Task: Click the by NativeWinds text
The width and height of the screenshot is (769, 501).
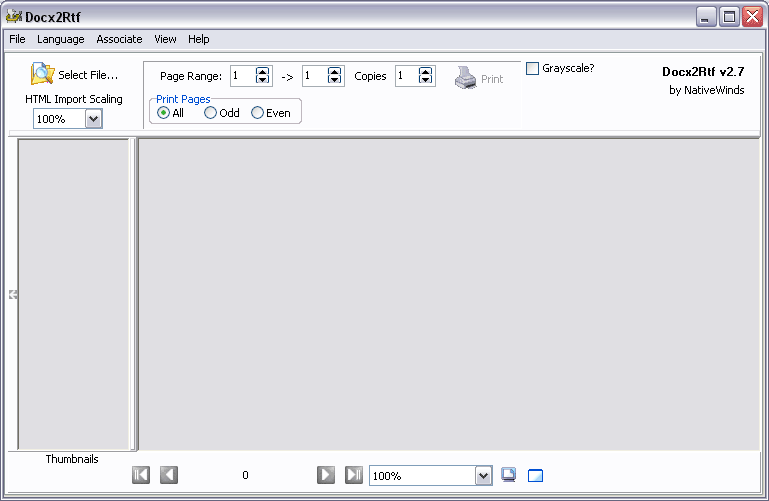Action: click(707, 90)
